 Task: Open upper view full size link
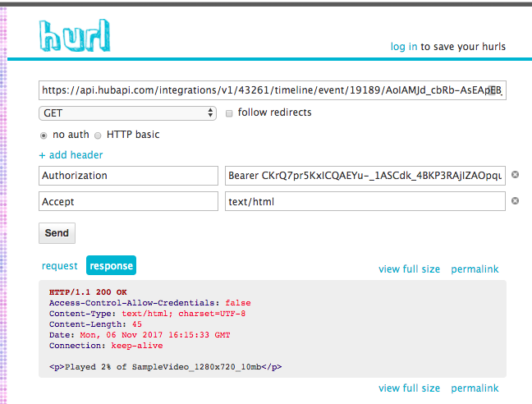(x=409, y=269)
